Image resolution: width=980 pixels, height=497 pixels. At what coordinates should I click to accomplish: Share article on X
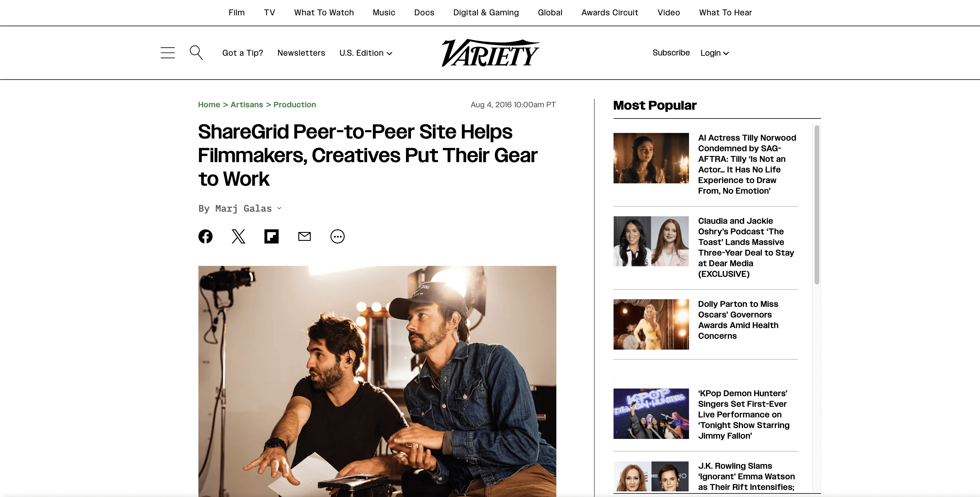[239, 236]
